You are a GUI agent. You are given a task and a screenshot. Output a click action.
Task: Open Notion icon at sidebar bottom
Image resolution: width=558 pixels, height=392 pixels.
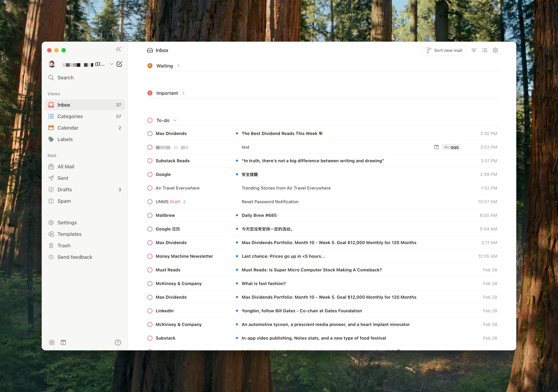[x=52, y=342]
